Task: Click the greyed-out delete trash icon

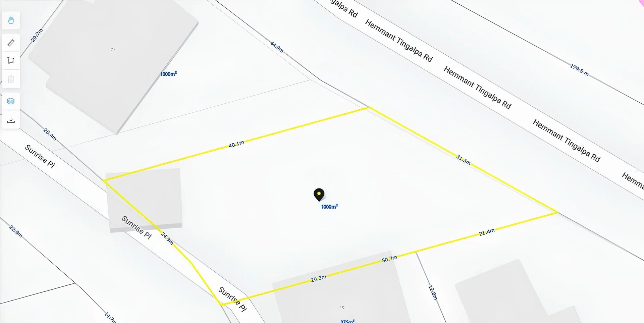Action: point(11,79)
